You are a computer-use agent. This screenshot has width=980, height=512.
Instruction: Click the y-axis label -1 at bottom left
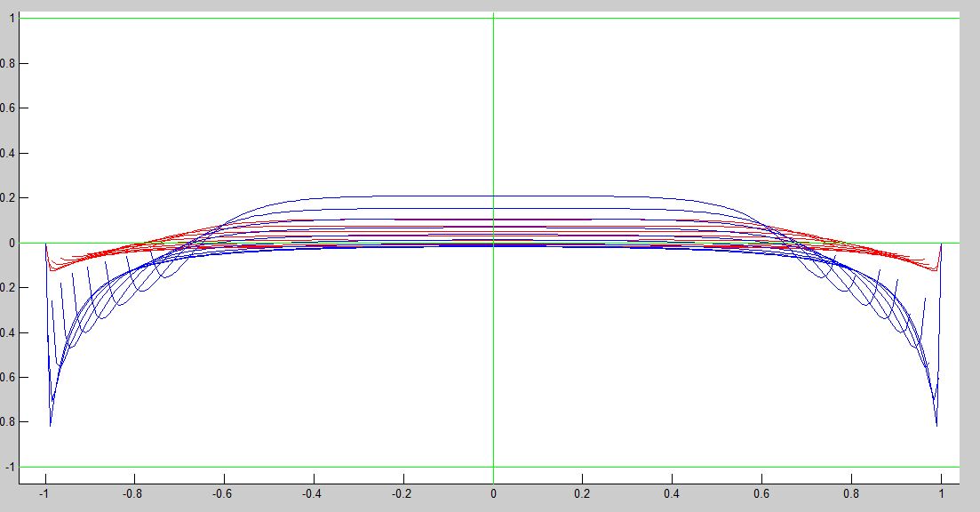pos(10,467)
